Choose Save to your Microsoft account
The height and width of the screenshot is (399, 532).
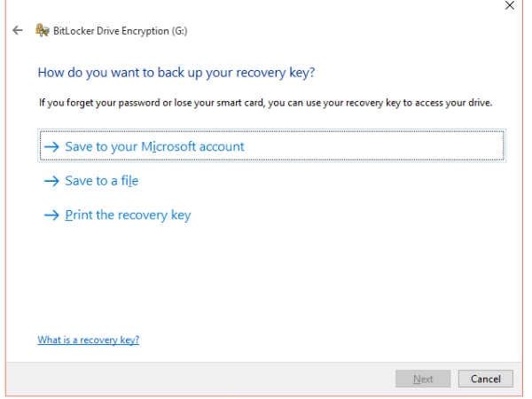[x=154, y=146]
